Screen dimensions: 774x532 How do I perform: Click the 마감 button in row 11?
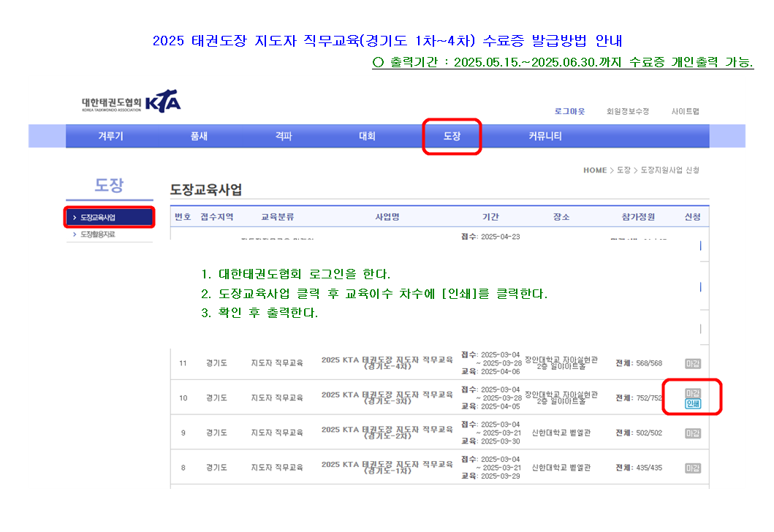coord(693,364)
